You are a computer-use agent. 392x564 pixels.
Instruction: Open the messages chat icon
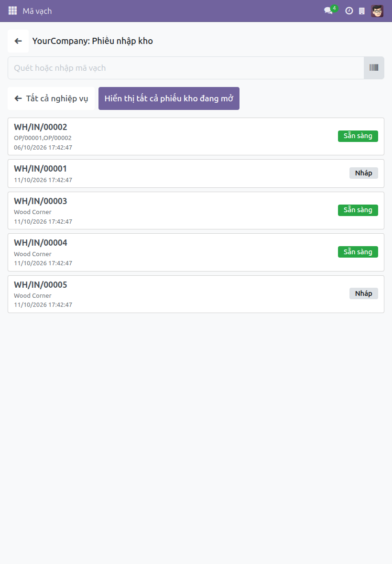point(329,11)
